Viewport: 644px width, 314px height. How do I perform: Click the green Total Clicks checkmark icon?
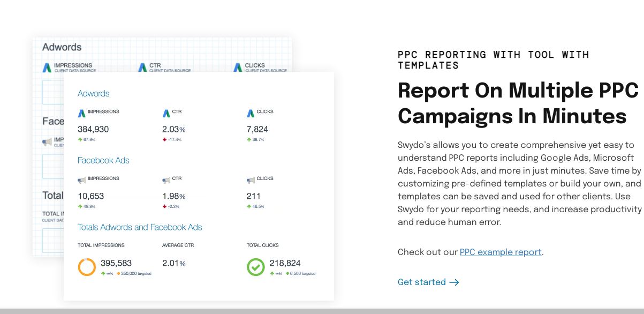click(x=256, y=267)
